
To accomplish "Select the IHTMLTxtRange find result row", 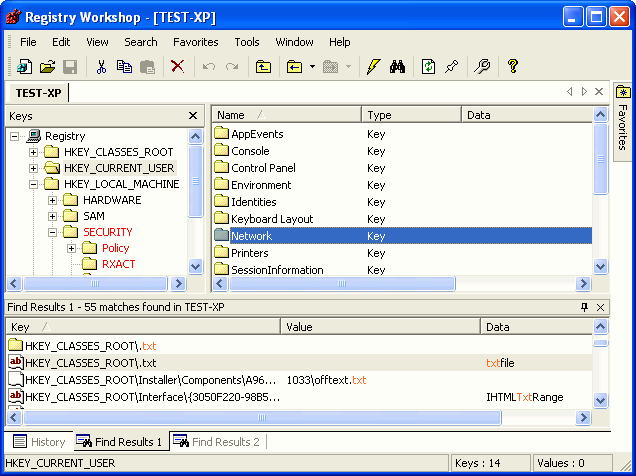I will [299, 397].
